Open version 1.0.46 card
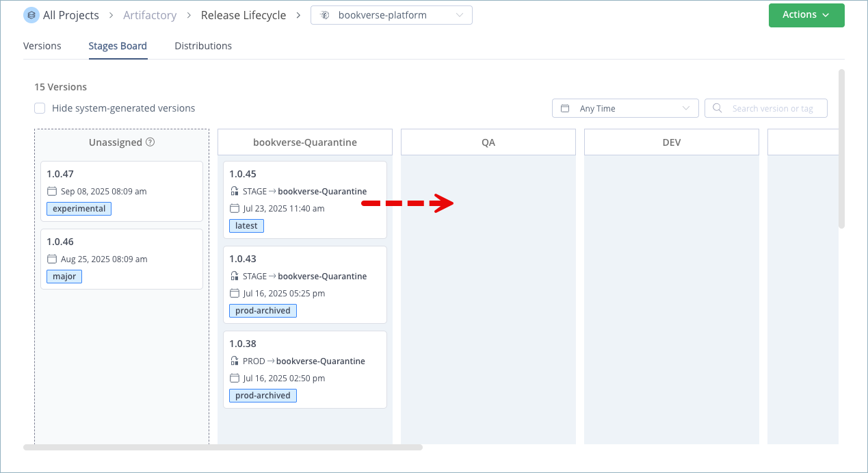This screenshot has width=868, height=473. tap(122, 259)
